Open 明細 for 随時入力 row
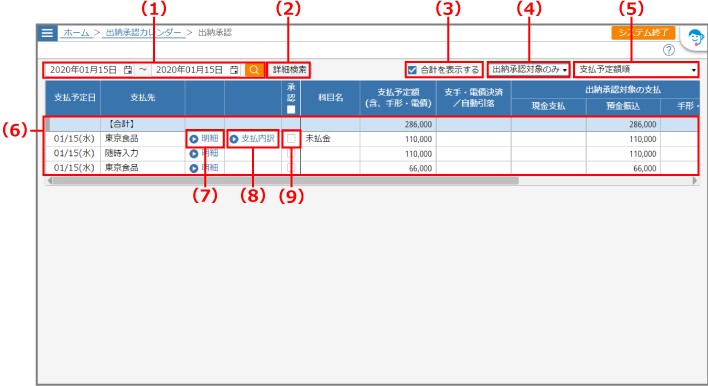 (x=205, y=153)
